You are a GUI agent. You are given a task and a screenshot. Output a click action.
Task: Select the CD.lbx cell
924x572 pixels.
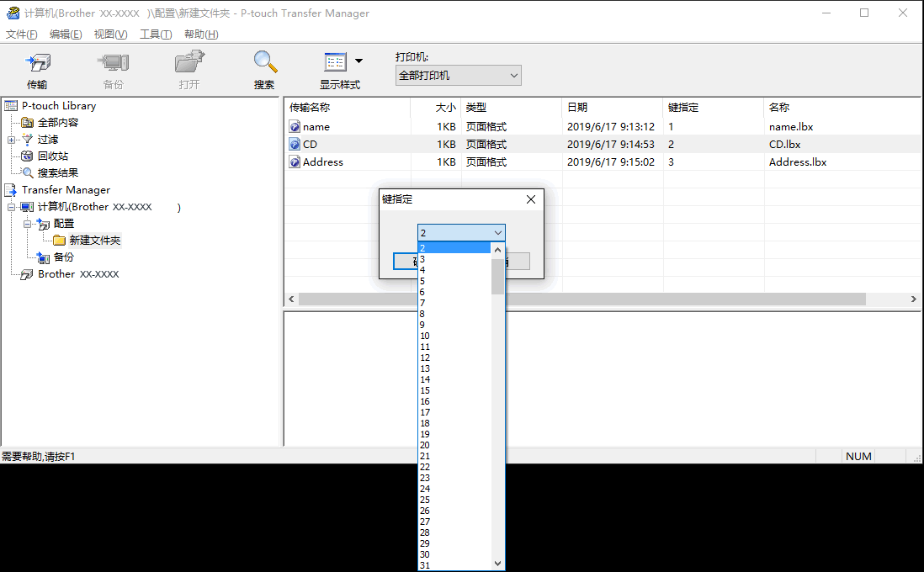point(784,145)
